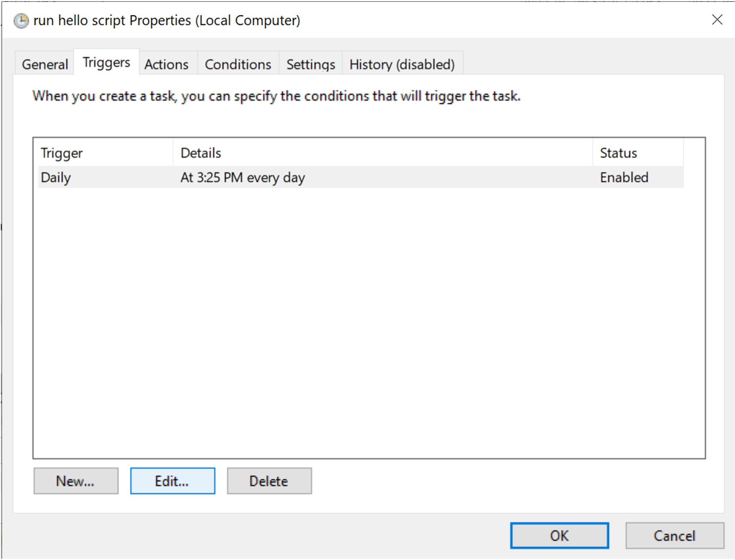Close the run hello script Properties dialog
The height and width of the screenshot is (560, 735).
pos(717,20)
